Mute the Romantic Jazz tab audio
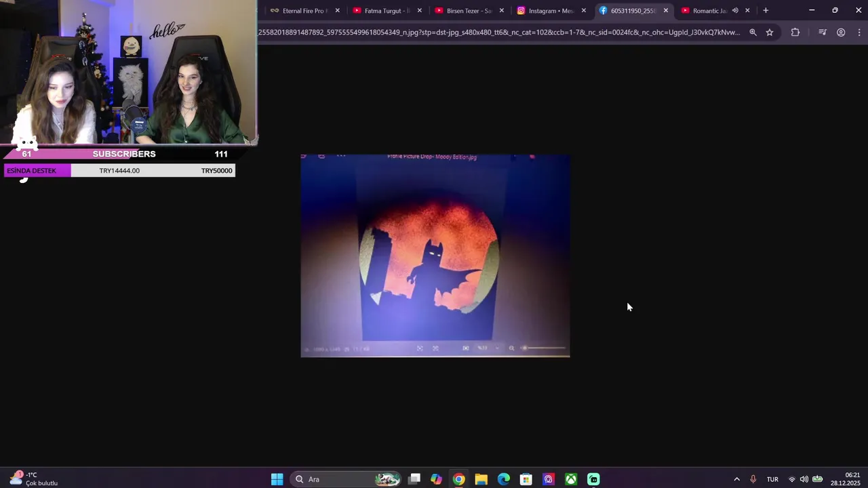868x488 pixels. tap(735, 10)
